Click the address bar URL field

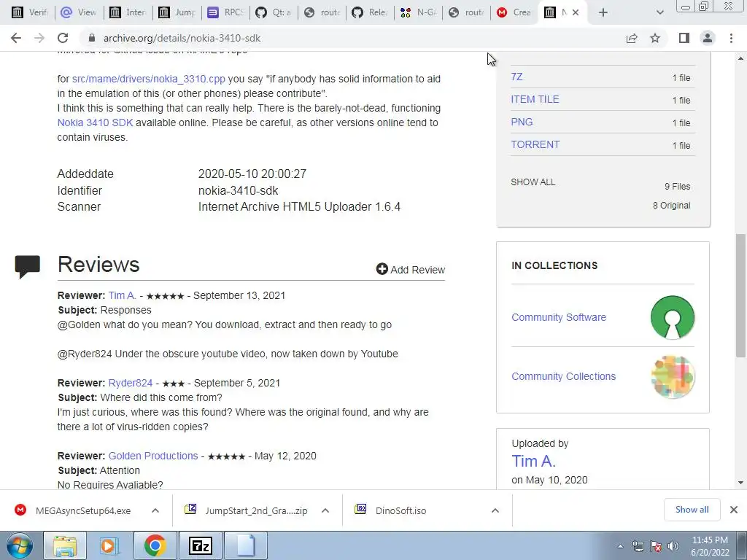point(352,38)
